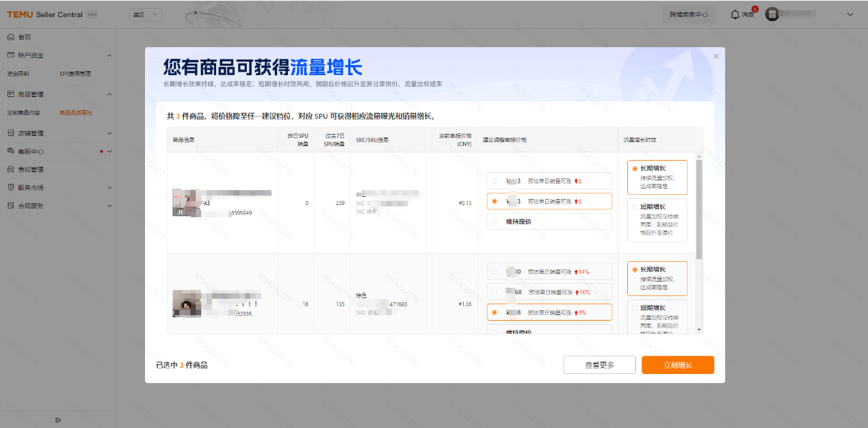Click the 服务市场 shield icon

(11, 187)
